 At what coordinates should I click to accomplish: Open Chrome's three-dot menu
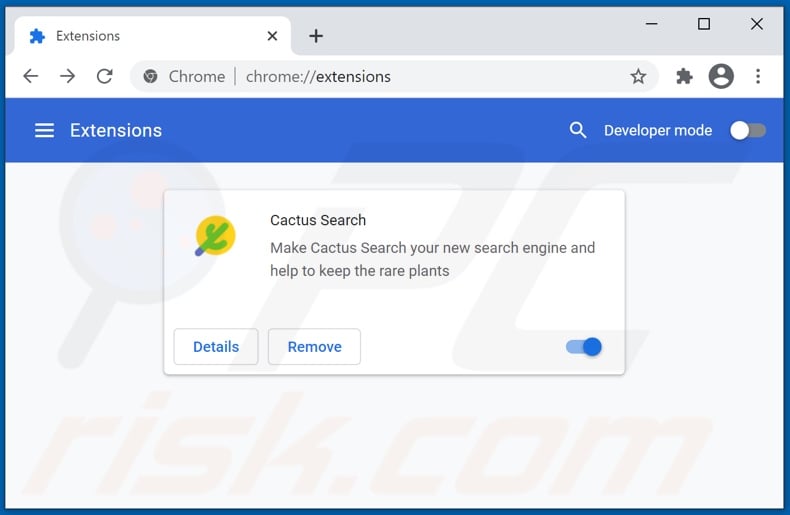758,77
